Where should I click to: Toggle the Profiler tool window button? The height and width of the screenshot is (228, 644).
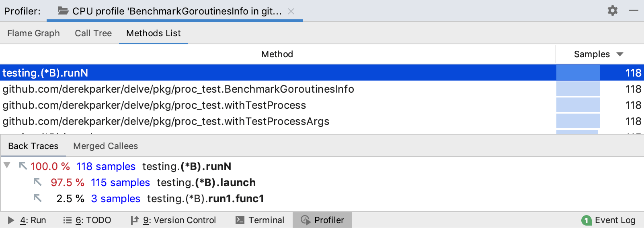322,220
